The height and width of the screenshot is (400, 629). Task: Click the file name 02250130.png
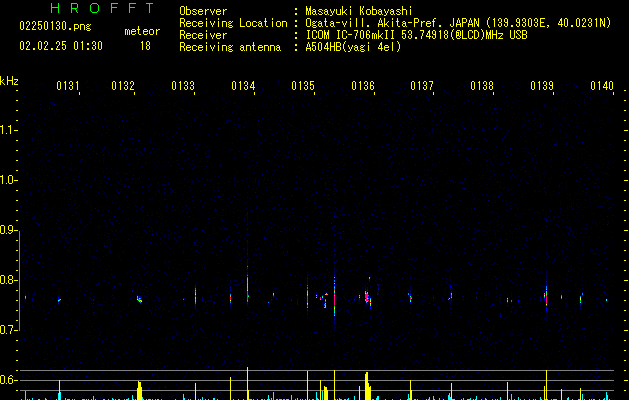coord(55,26)
